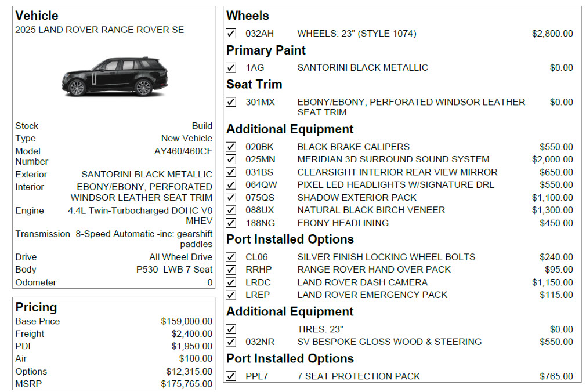The width and height of the screenshot is (586, 392).
Task: Uncheck SV Bespoke Gloss Wood & Steering
Action: tap(231, 342)
